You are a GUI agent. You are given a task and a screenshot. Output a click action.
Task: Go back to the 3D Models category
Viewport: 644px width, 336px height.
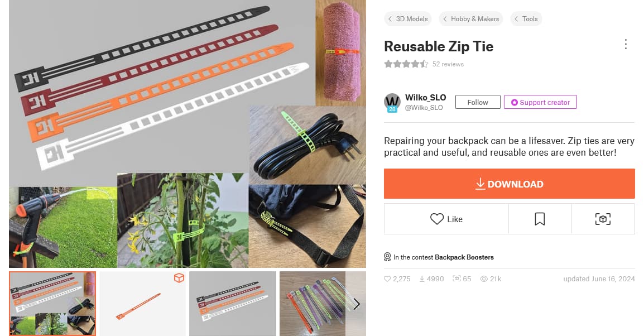(408, 19)
